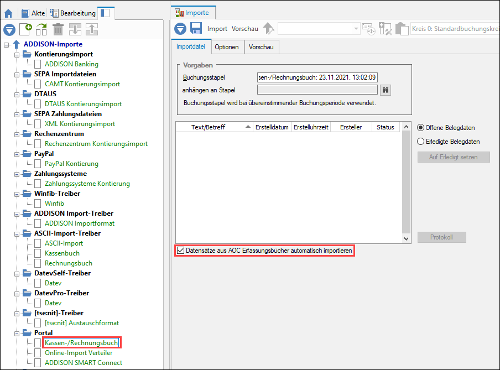Click the Import toolbar button
This screenshot has width=500, height=370.
[x=217, y=29]
